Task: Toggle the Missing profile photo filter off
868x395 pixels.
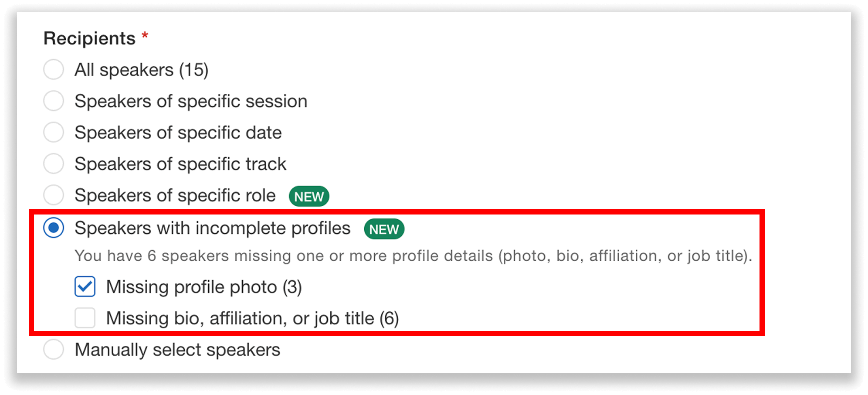Action: tap(85, 286)
